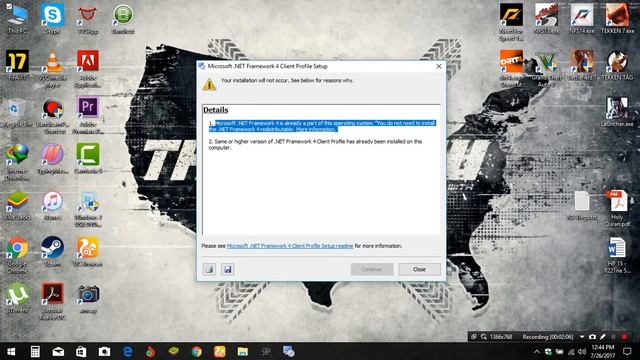Stop recording with the red button
The width and height of the screenshot is (640, 360).
[624, 337]
